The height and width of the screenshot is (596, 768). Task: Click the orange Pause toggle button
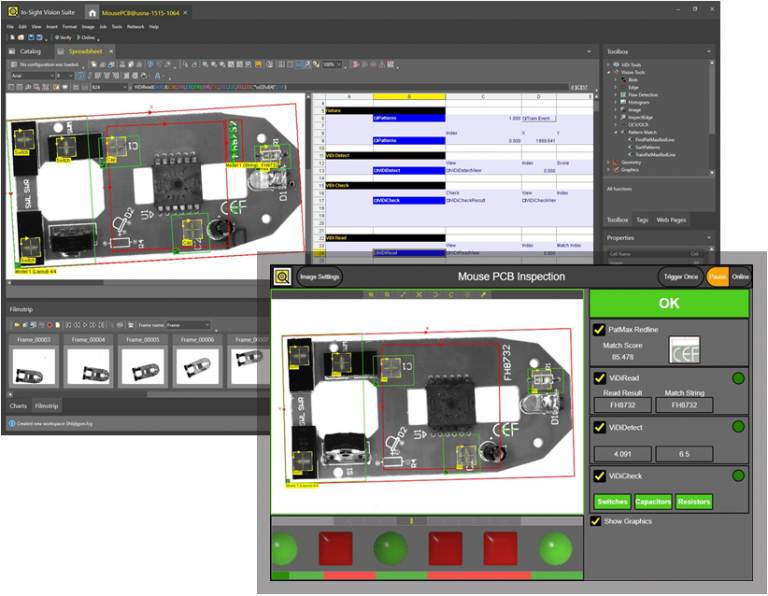718,277
